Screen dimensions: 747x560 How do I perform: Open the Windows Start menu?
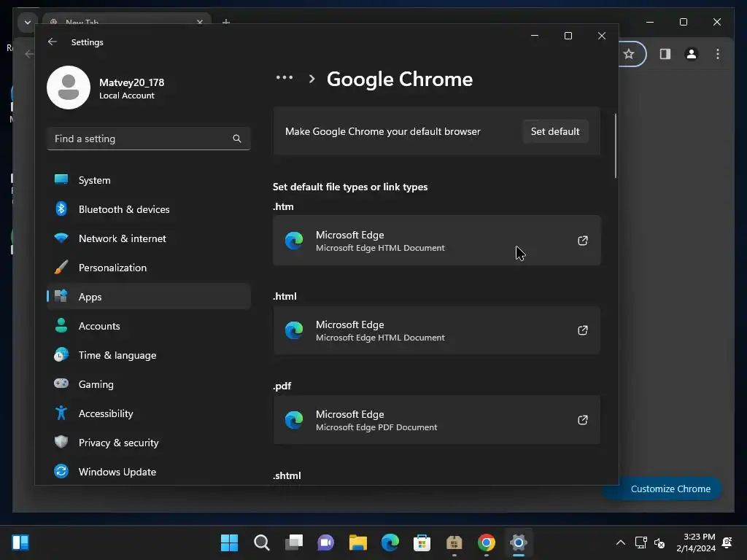229,542
